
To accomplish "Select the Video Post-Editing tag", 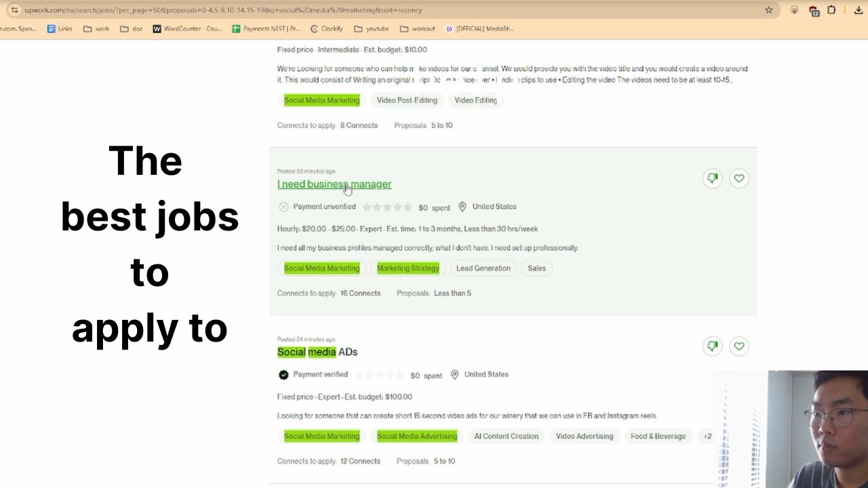I will [x=407, y=100].
